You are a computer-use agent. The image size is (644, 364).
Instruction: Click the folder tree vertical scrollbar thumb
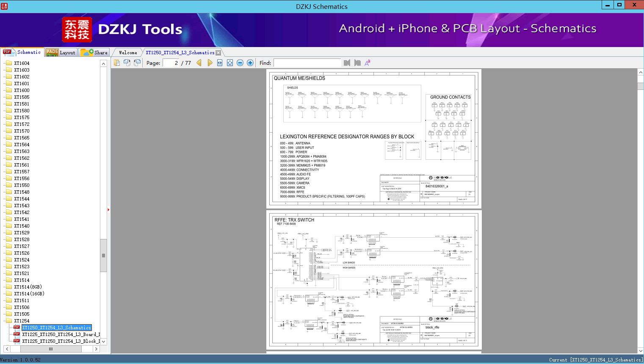pyautogui.click(x=103, y=256)
